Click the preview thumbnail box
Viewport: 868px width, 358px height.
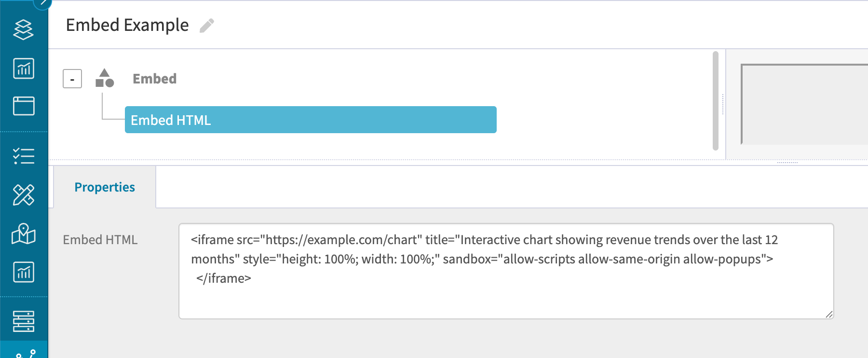(x=804, y=104)
